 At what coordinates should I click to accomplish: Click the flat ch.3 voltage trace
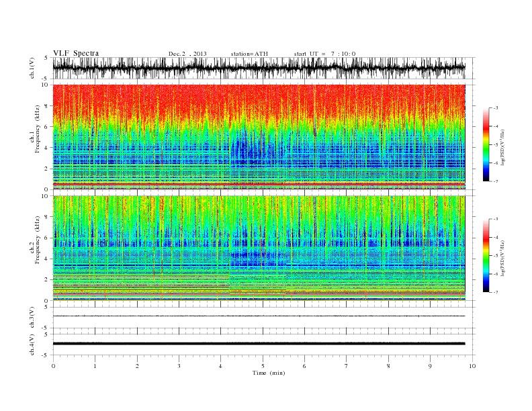click(259, 316)
